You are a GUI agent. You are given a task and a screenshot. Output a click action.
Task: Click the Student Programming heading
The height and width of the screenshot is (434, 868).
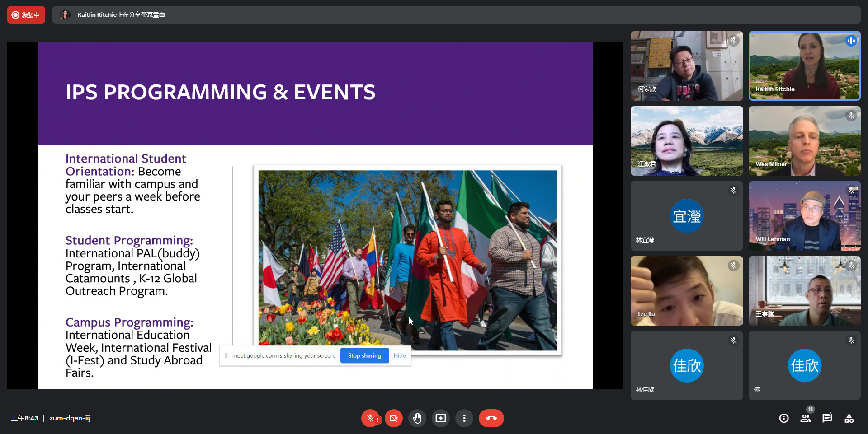click(x=129, y=240)
